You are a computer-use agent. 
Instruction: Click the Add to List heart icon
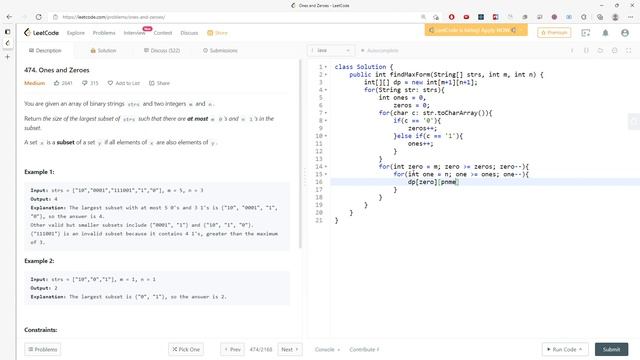[x=110, y=83]
